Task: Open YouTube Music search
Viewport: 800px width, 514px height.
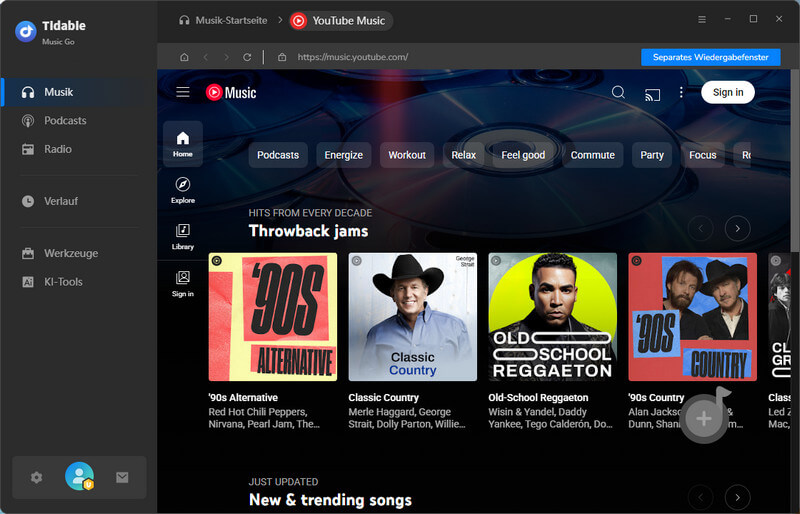Action: 618,92
